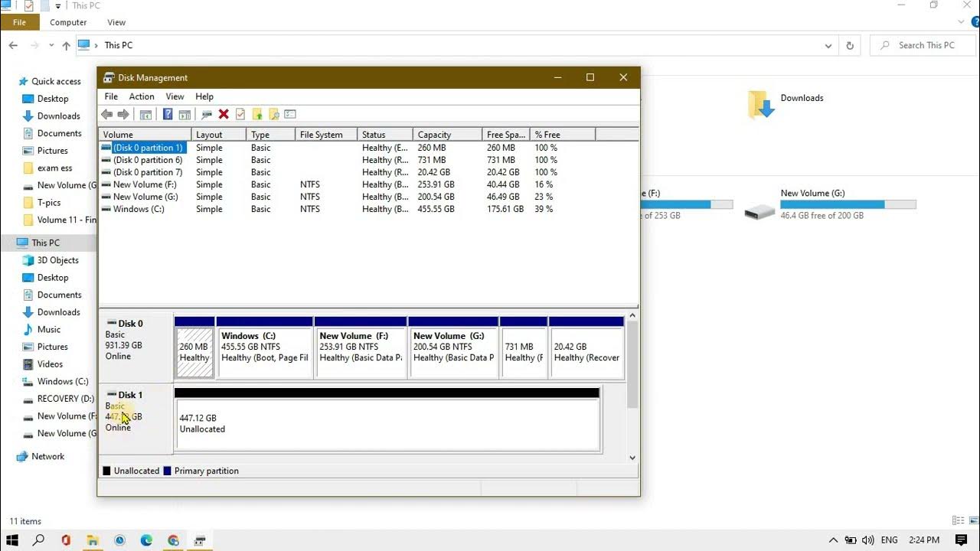This screenshot has width=980, height=551.
Task: Open Microsoft Edge from the taskbar
Action: click(x=146, y=540)
